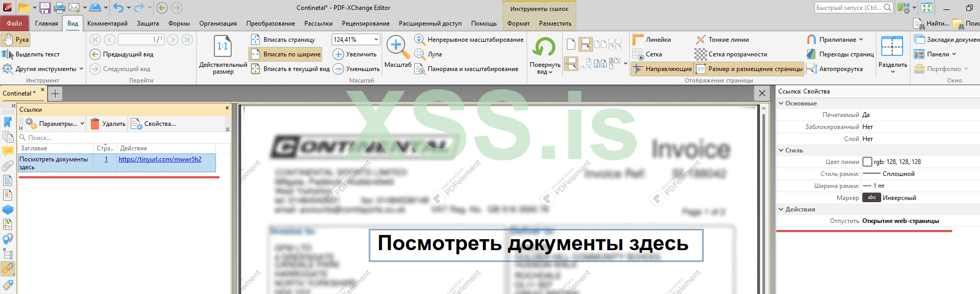Click the Автопрокрутка icon

(812, 69)
